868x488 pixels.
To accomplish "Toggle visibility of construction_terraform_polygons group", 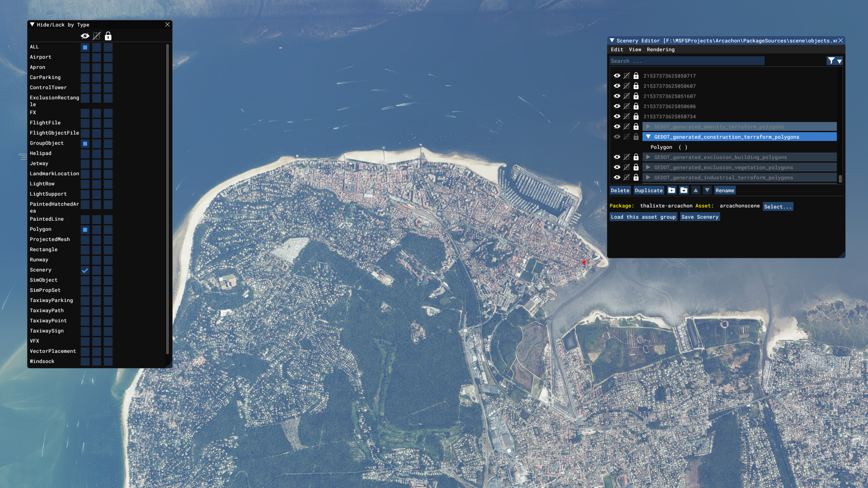I will [x=617, y=137].
